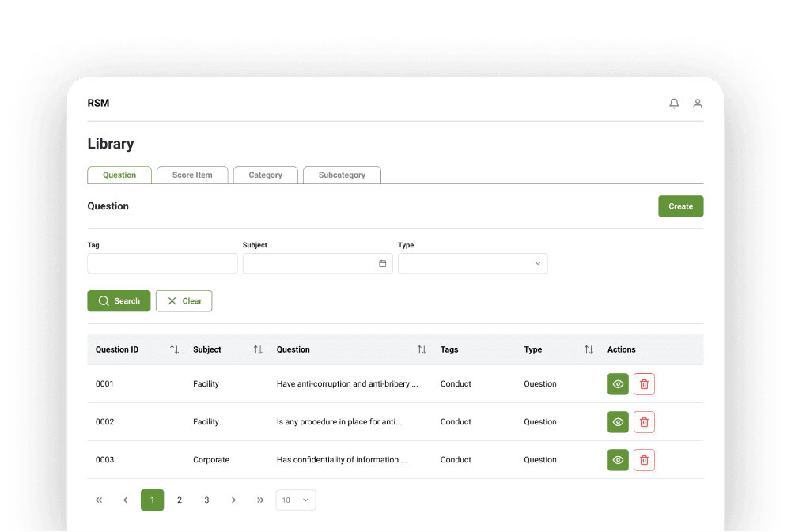Viewport: 791px width, 532px height.
Task: Go to next page of results
Action: [233, 500]
